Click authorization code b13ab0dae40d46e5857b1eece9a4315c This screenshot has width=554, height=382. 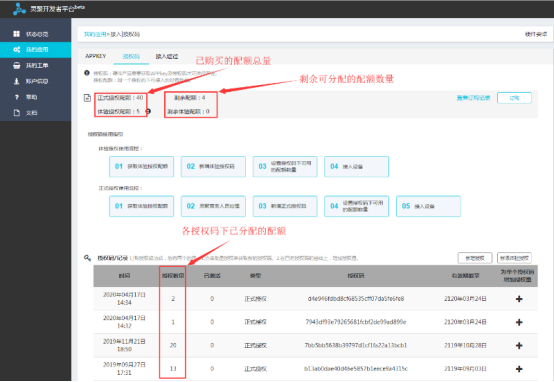[356, 369]
